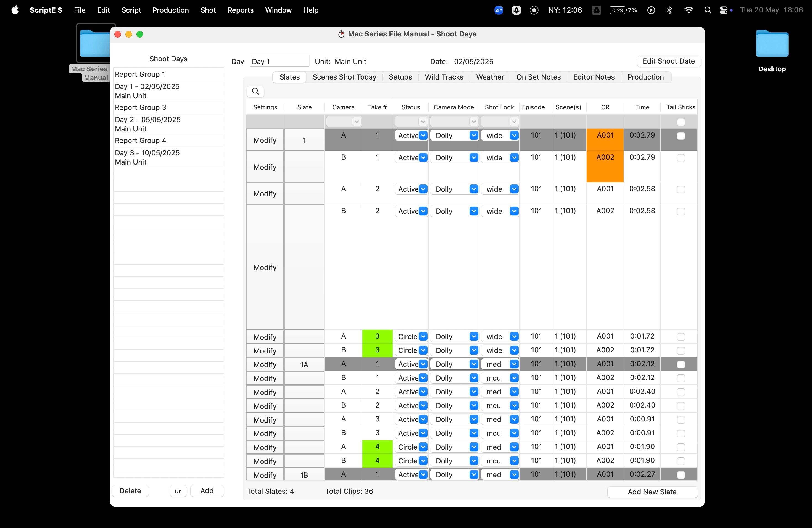Open macOS Spotlight search icon
The width and height of the screenshot is (812, 528).
708,10
